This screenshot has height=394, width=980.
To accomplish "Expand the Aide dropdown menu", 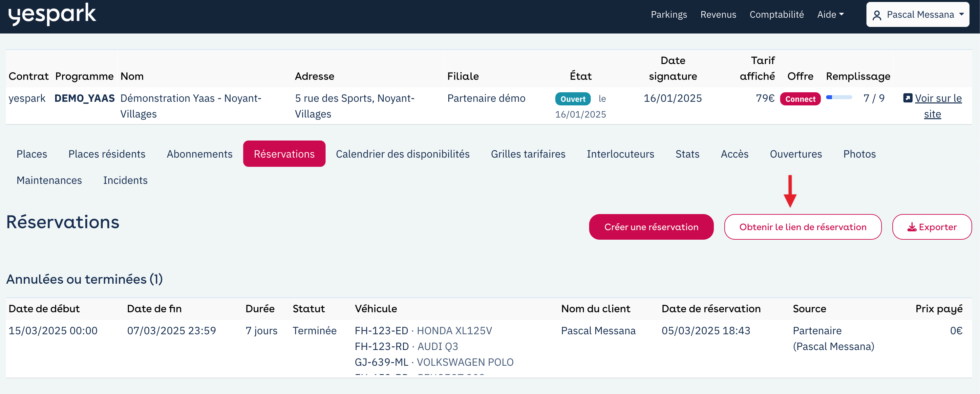I will tap(830, 14).
